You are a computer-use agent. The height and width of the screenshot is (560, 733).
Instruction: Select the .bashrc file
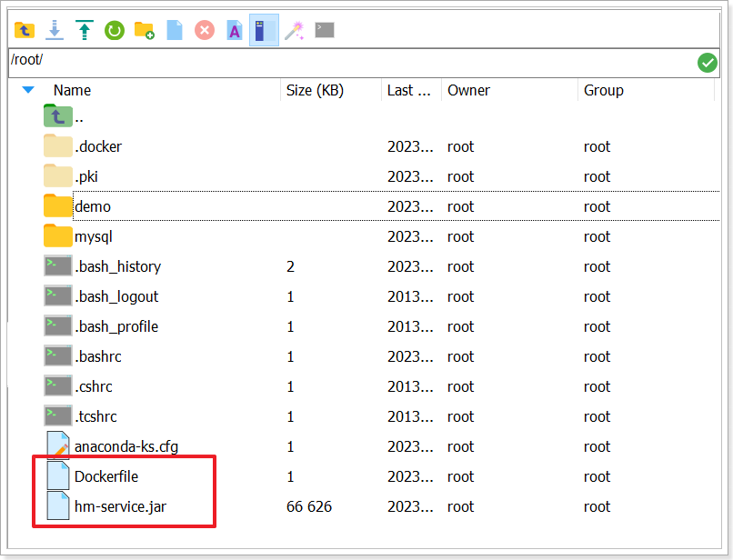click(381, 356)
